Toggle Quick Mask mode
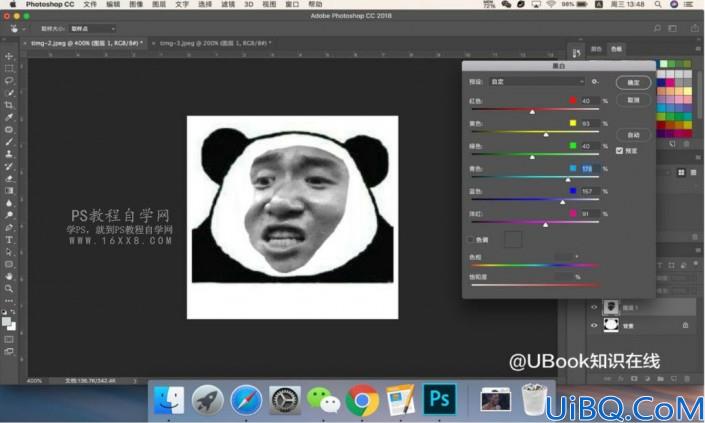 (x=9, y=339)
